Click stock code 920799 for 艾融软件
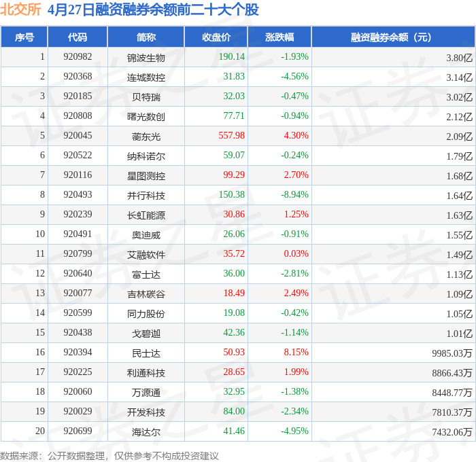Screen dimensions: 476x462 tap(78, 253)
